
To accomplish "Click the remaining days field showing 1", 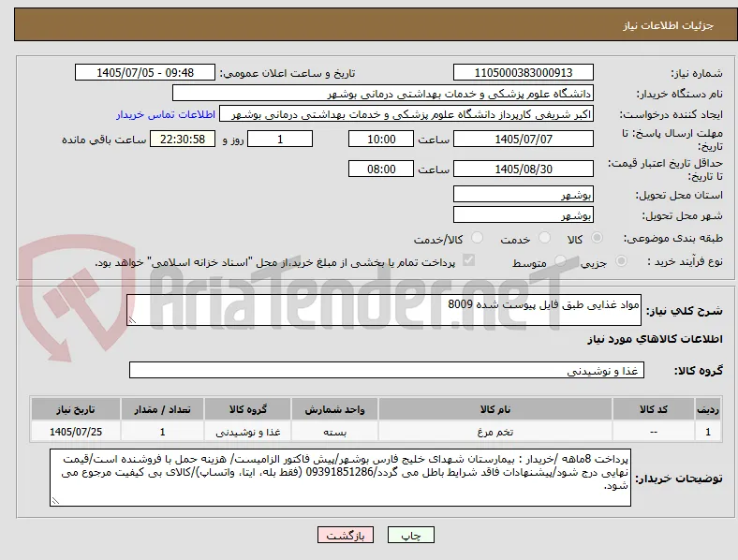I will pos(280,139).
